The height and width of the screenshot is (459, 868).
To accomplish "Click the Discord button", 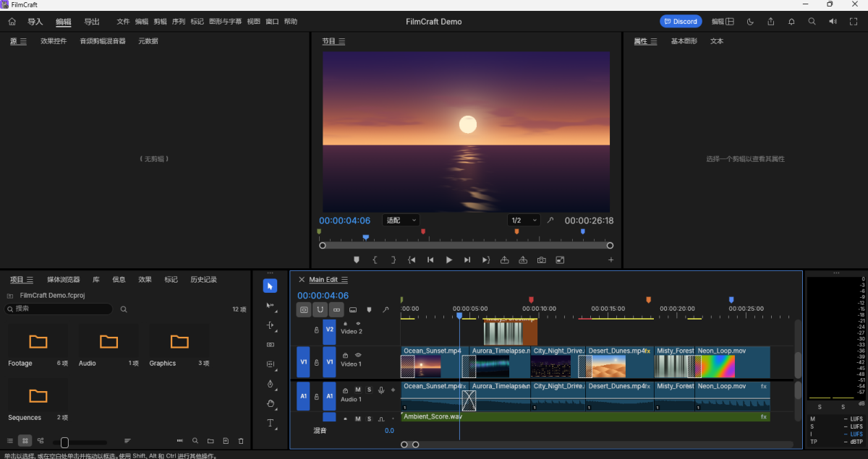I will 681,22.
